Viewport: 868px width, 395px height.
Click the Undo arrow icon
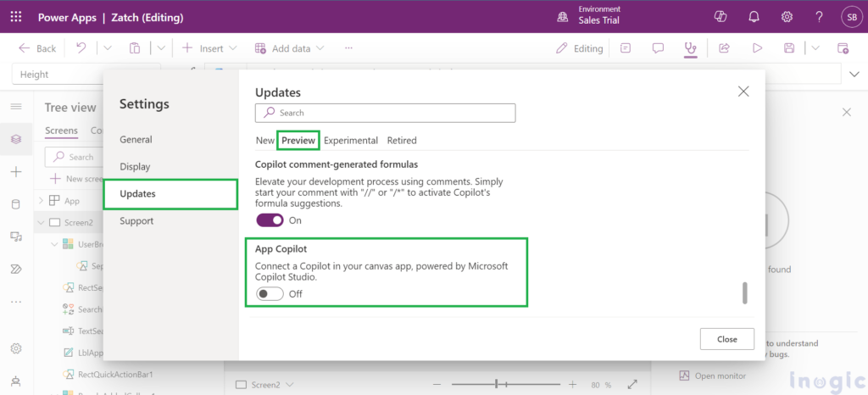tap(81, 48)
